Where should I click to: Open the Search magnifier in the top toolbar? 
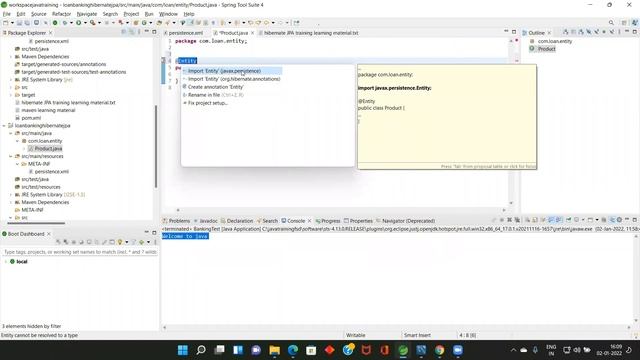(x=611, y=23)
